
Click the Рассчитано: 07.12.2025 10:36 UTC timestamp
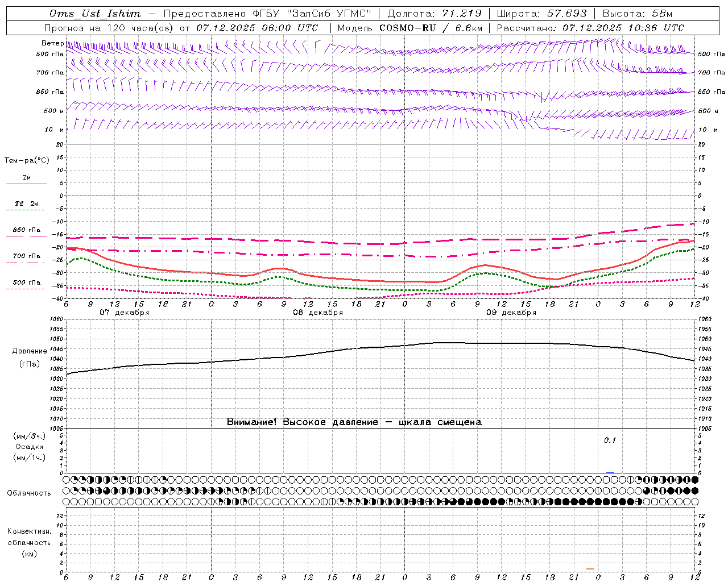pyautogui.click(x=590, y=28)
